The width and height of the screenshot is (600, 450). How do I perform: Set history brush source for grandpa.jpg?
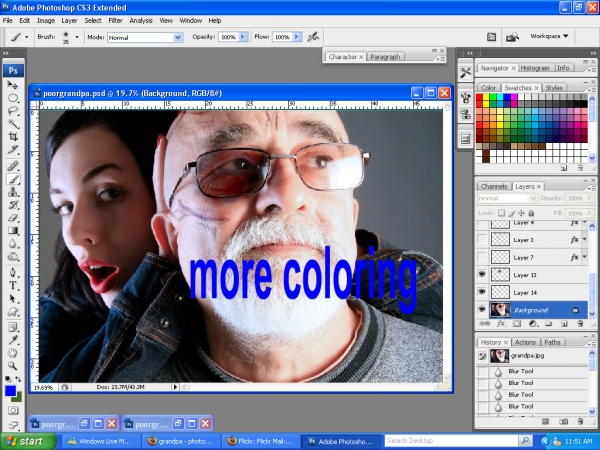pos(482,356)
